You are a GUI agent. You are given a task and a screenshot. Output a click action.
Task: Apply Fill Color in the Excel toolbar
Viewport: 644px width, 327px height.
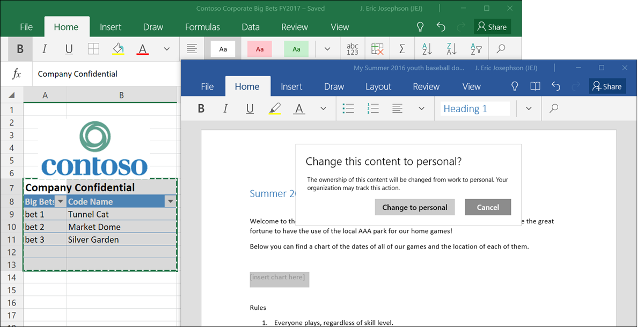(x=119, y=49)
